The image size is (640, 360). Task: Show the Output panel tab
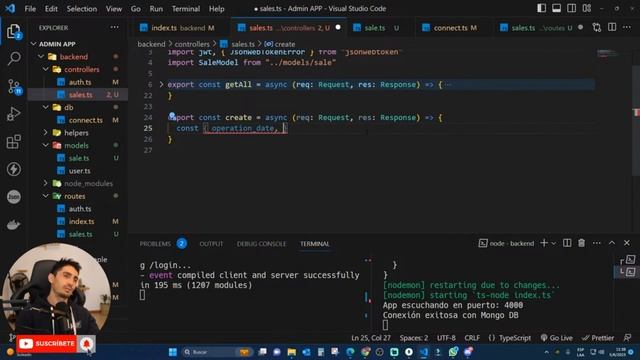tap(211, 244)
